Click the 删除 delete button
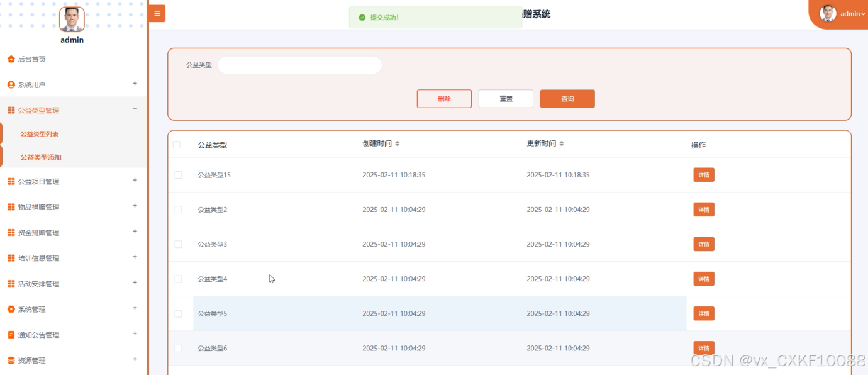This screenshot has width=868, height=375. click(444, 99)
